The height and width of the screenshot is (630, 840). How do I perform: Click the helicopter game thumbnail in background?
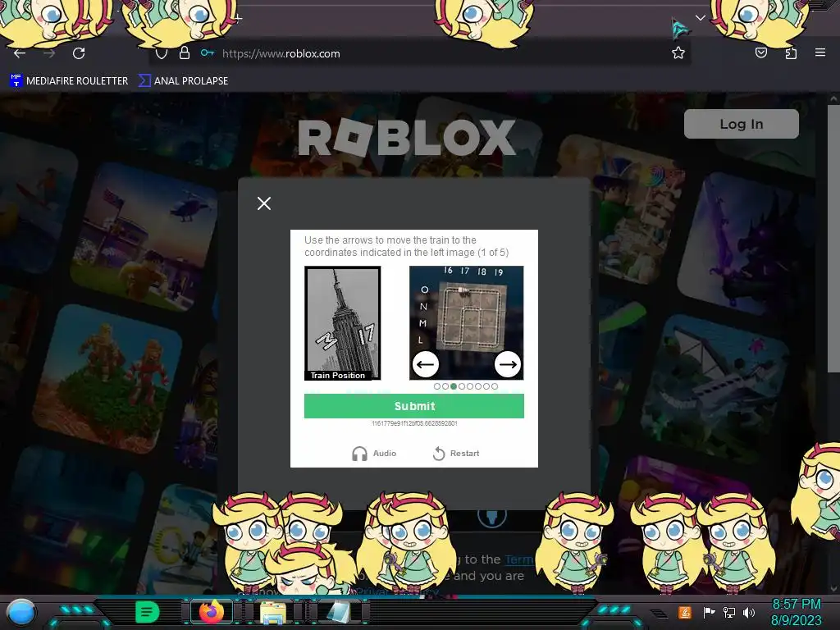click(x=144, y=235)
